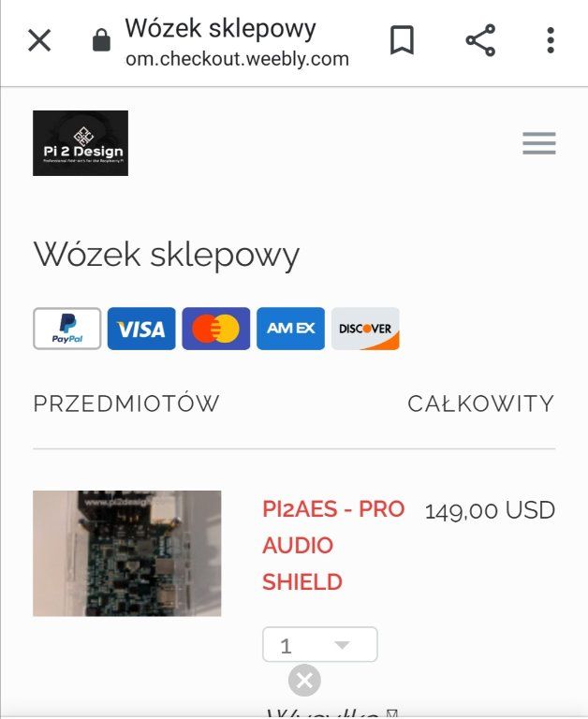The image size is (588, 719).
Task: Select the Mastercard icon
Action: click(216, 329)
